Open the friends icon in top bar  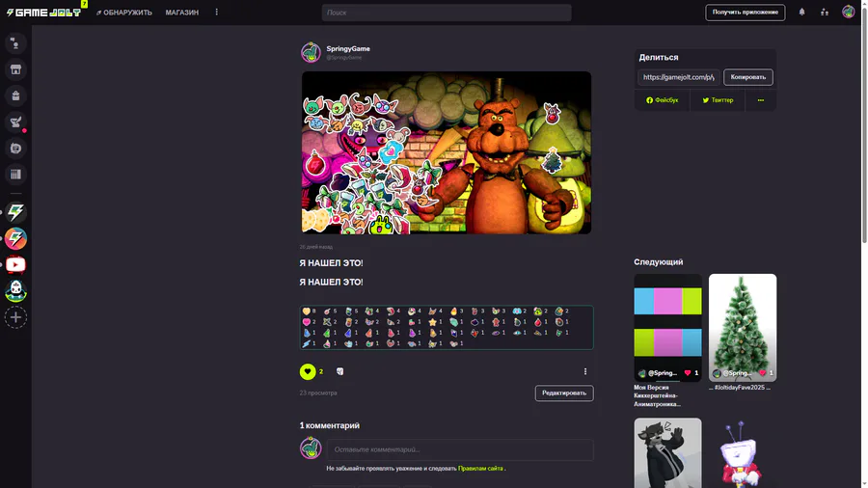825,13
